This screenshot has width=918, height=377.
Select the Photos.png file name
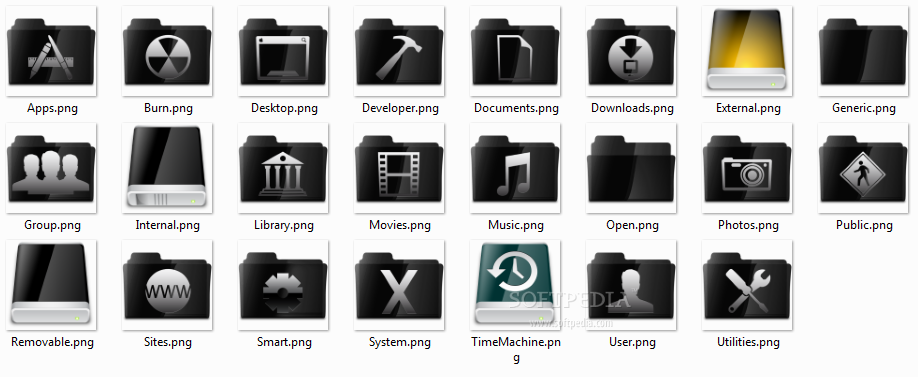(x=748, y=225)
